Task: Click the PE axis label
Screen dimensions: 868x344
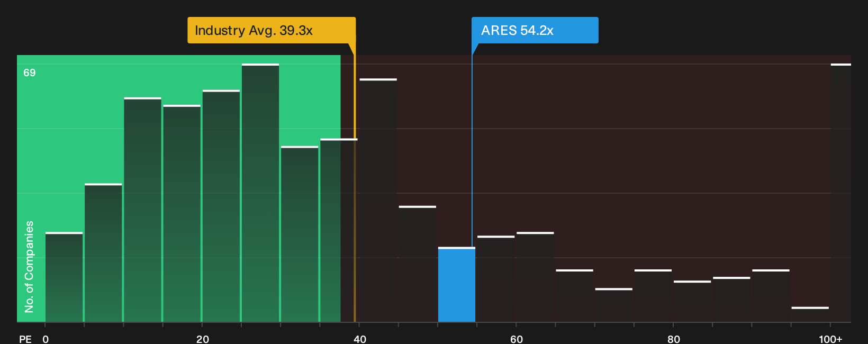Action: click(x=25, y=339)
